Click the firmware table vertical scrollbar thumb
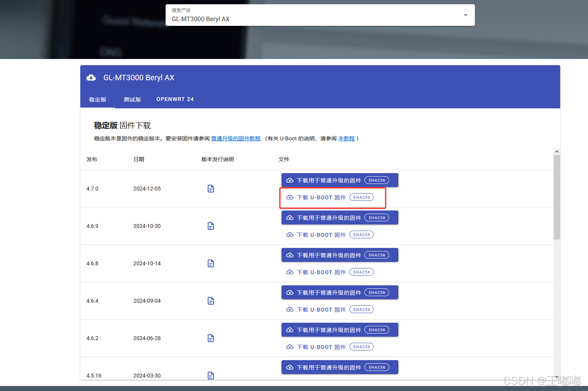The image size is (588, 391). (557, 197)
